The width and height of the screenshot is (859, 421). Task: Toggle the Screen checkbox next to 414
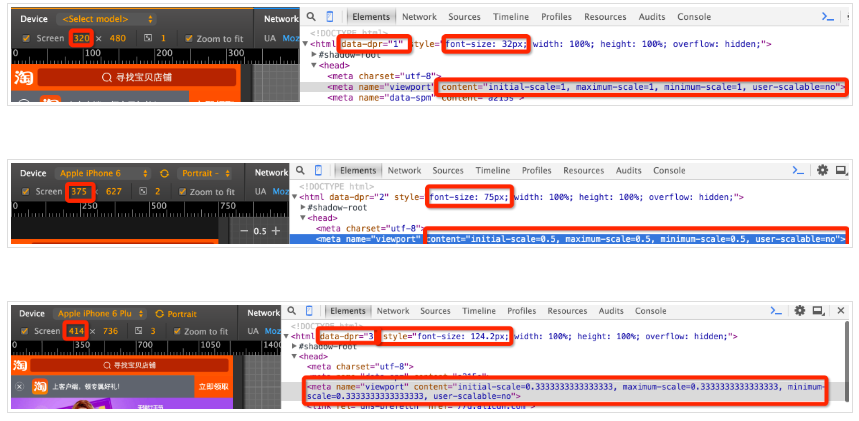click(x=24, y=331)
